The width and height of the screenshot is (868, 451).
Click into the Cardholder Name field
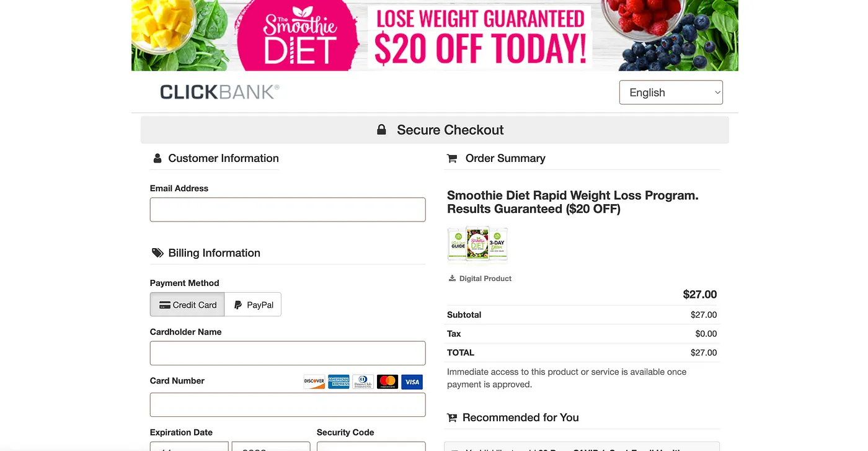tap(288, 353)
